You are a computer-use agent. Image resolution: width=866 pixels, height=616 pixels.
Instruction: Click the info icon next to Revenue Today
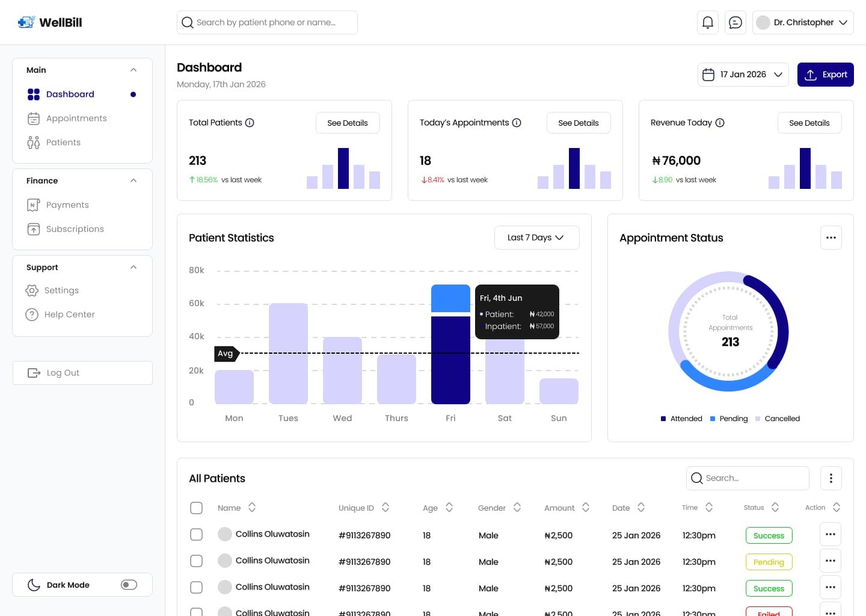[720, 123]
